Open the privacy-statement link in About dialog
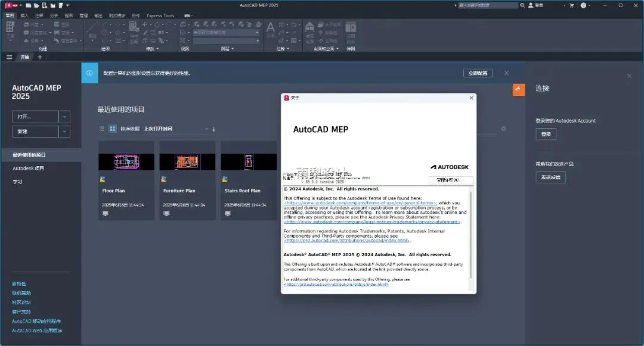Image resolution: width=644 pixels, height=346 pixels. 373,222
